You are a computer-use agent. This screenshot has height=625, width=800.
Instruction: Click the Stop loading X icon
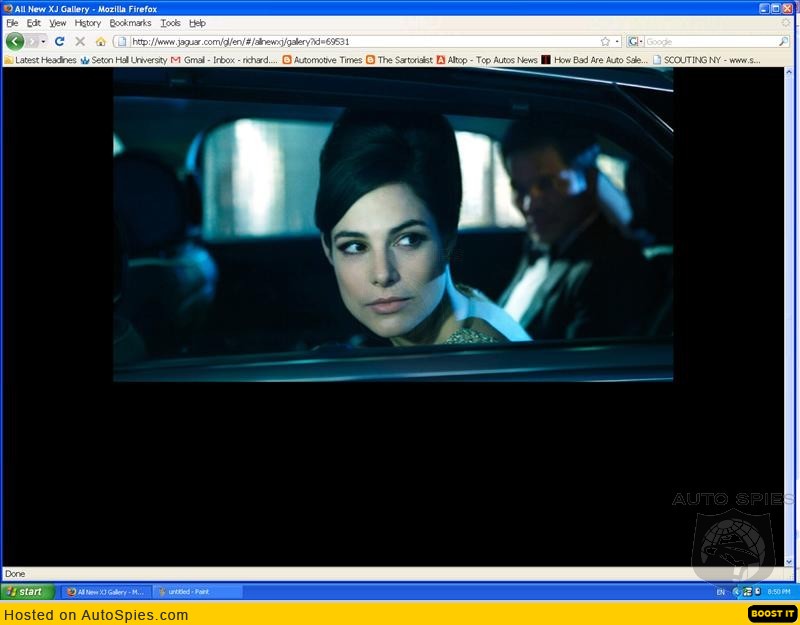[80, 41]
